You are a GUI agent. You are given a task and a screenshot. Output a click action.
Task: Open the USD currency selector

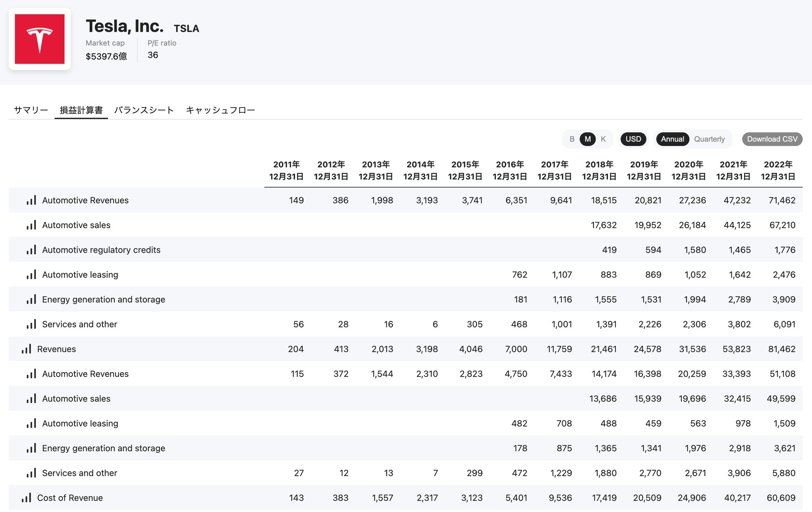(x=633, y=139)
